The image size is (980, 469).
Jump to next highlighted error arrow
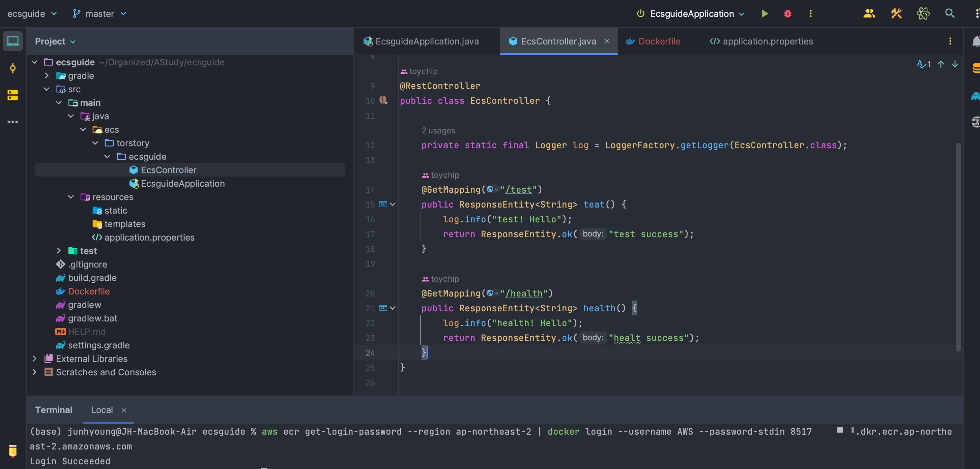click(954, 64)
